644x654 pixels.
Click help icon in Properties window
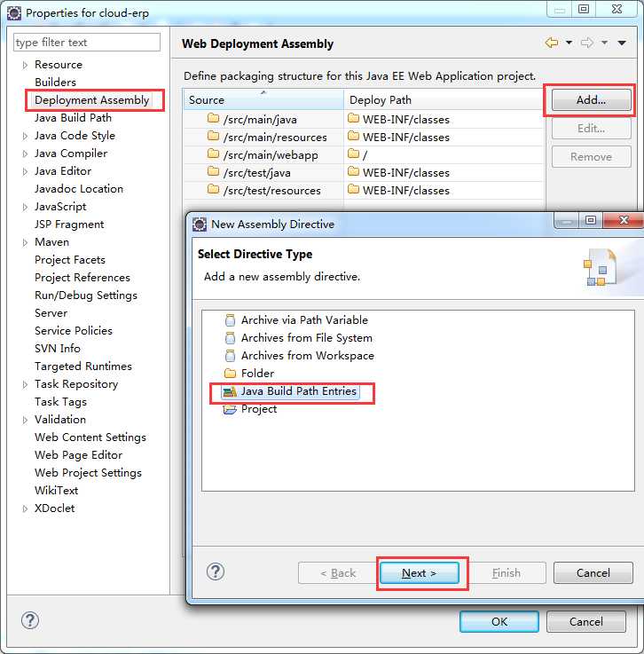click(30, 620)
